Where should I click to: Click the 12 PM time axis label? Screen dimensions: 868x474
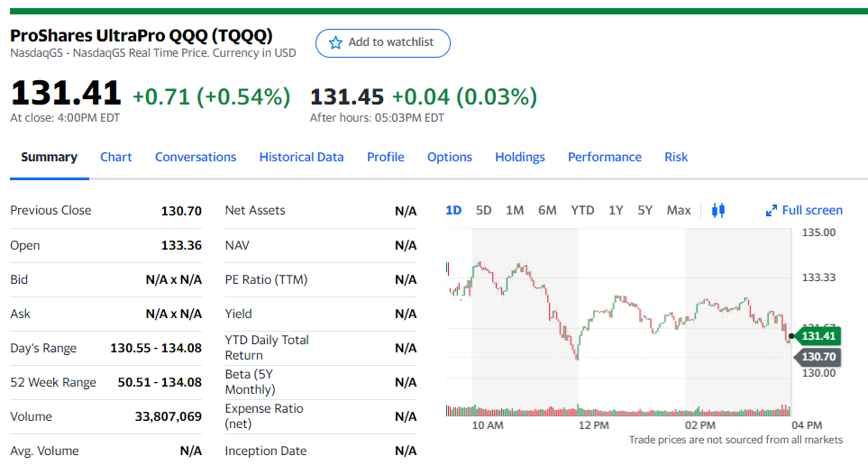pos(593,425)
